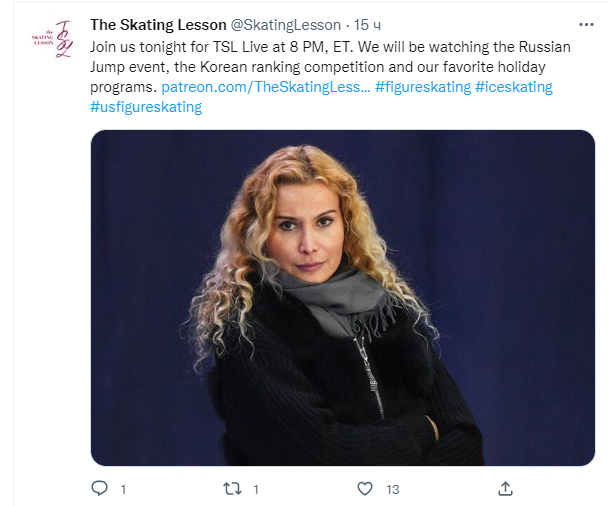Image resolution: width=608 pixels, height=506 pixels.
Task: Click the Retweet arrows icon
Action: point(232,489)
